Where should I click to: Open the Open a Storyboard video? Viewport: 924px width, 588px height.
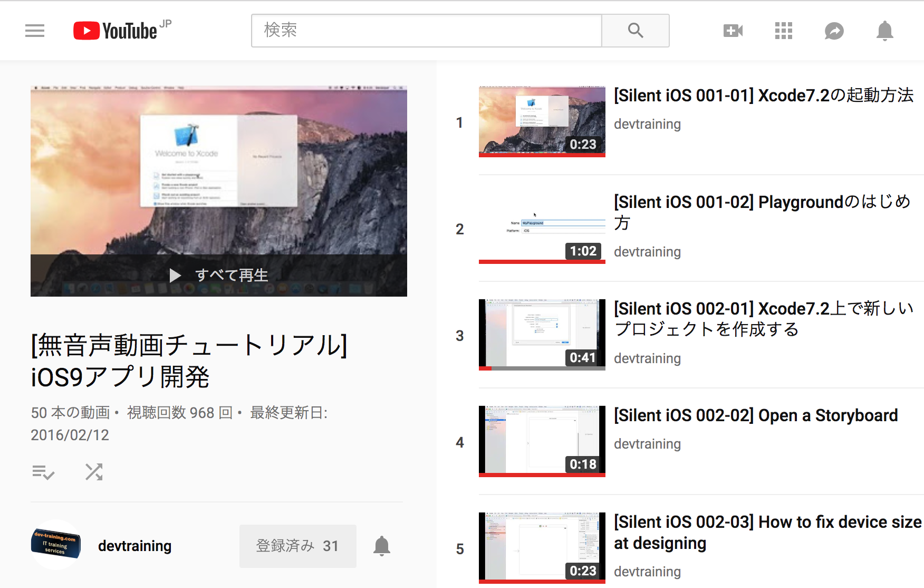(x=755, y=415)
